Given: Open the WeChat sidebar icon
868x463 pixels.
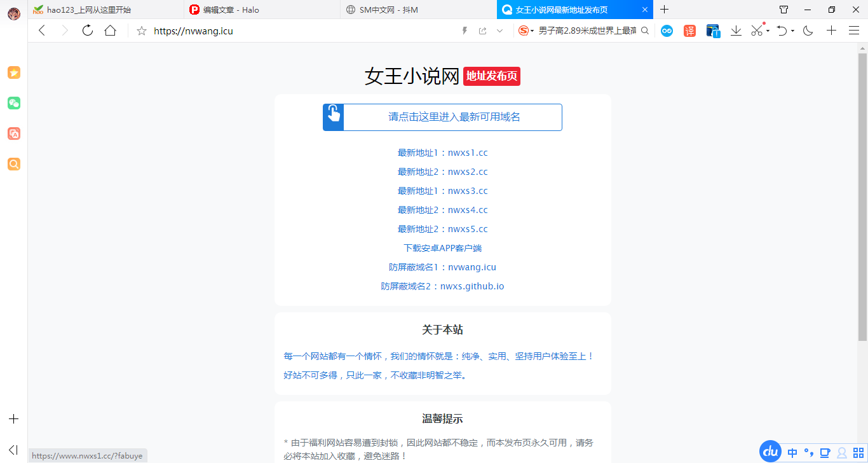Looking at the screenshot, I should click(x=14, y=103).
